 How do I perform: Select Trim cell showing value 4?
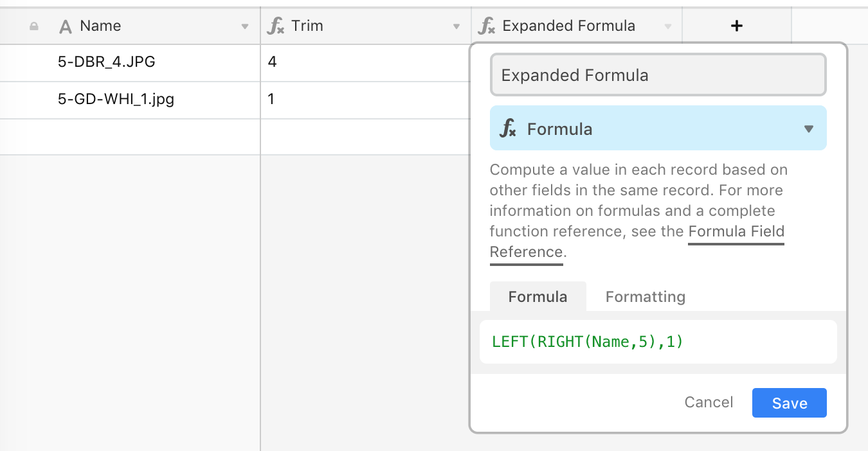coord(366,62)
